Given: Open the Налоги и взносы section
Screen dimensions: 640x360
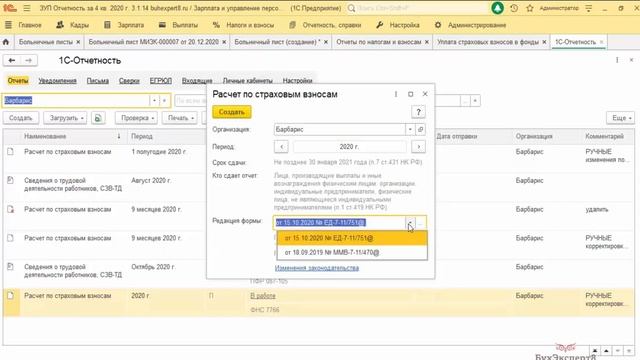Looking at the screenshot, I should pos(243,25).
